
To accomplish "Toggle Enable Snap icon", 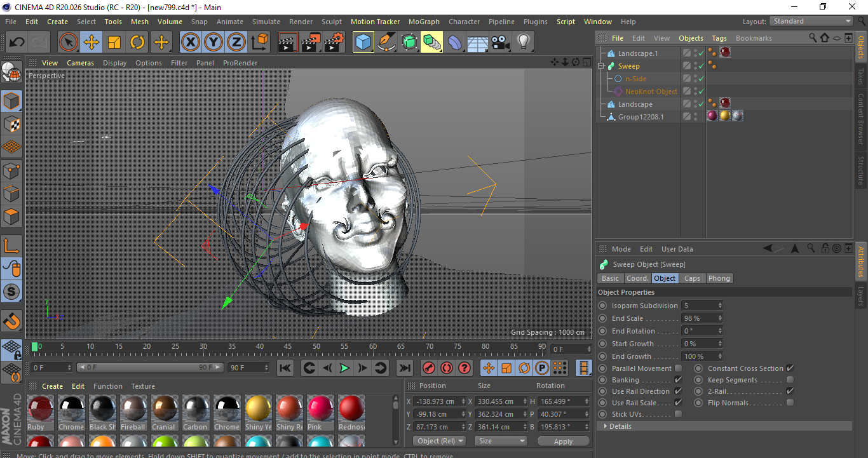I will 11,321.
